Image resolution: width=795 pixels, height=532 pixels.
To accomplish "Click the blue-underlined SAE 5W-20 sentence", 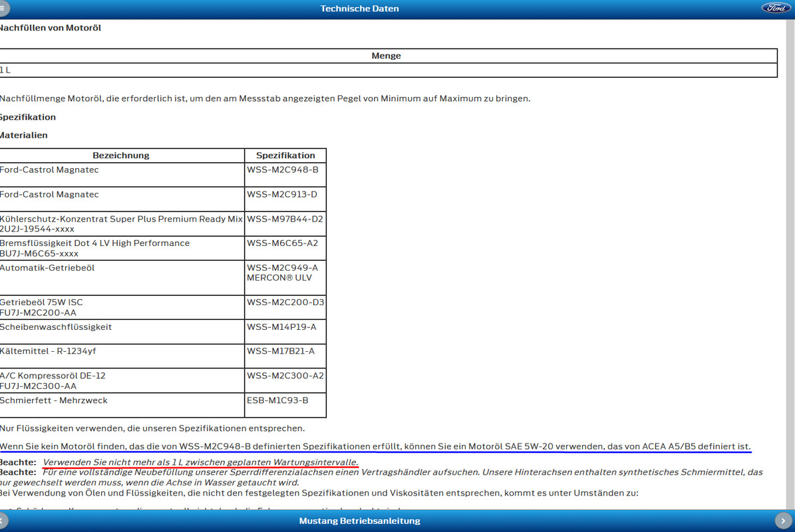I will (375, 446).
